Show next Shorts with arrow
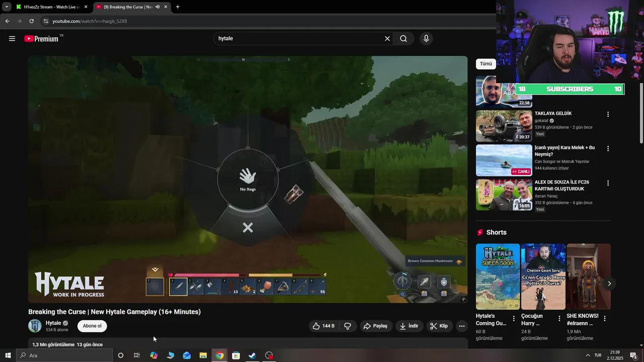This screenshot has width=644, height=362. tap(609, 284)
